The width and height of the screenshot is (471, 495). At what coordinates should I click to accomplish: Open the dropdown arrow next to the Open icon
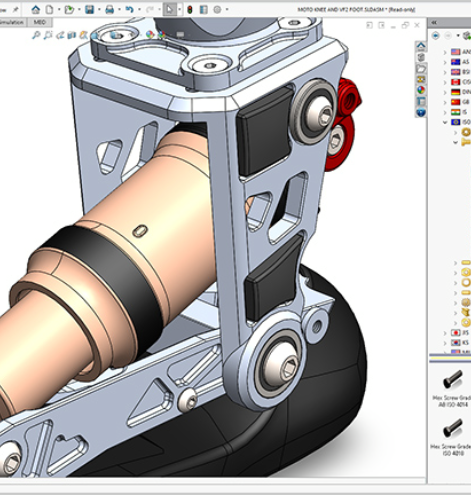(x=79, y=10)
